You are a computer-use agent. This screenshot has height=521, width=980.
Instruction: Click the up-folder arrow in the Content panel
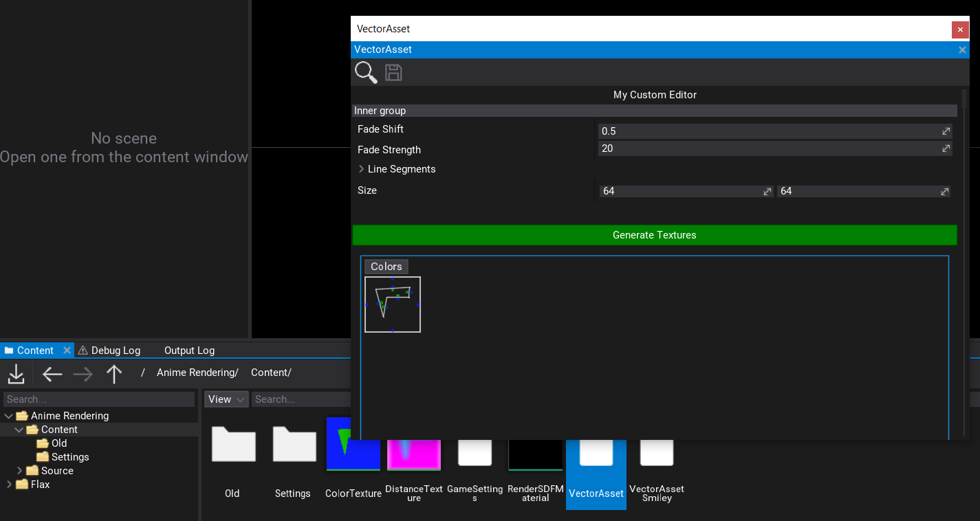(x=114, y=374)
